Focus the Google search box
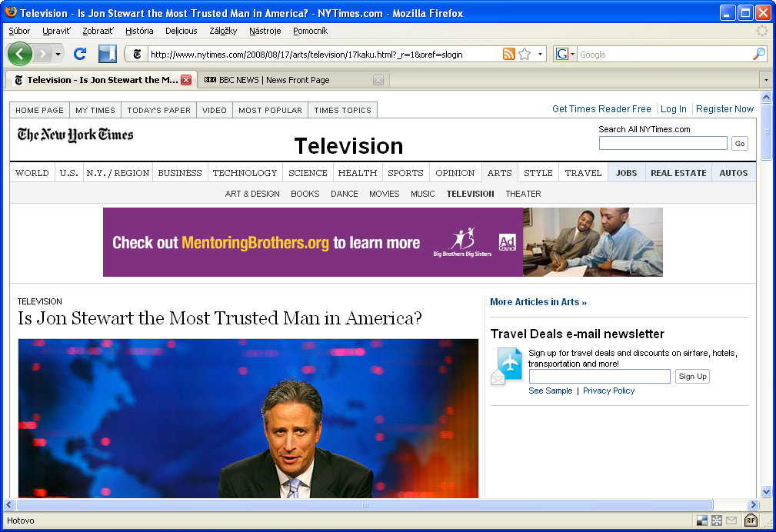The height and width of the screenshot is (532, 776). click(x=664, y=54)
